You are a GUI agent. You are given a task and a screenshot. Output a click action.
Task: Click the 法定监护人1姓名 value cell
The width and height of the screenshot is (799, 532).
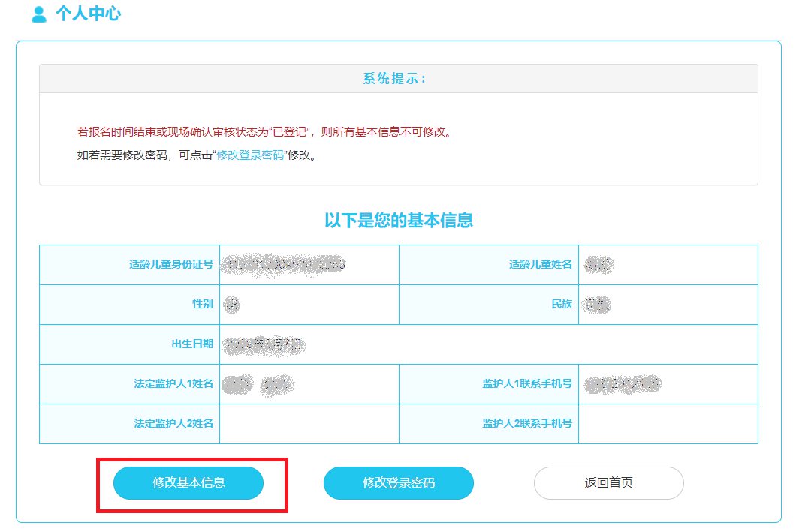pos(308,383)
